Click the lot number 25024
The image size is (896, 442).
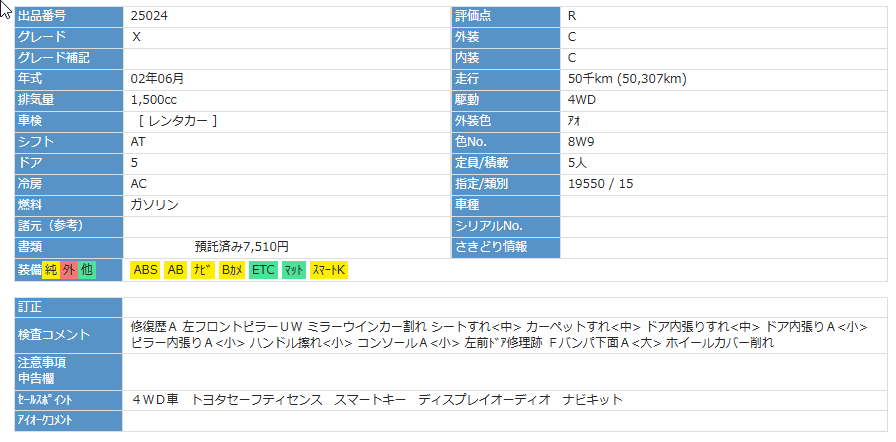(x=149, y=16)
